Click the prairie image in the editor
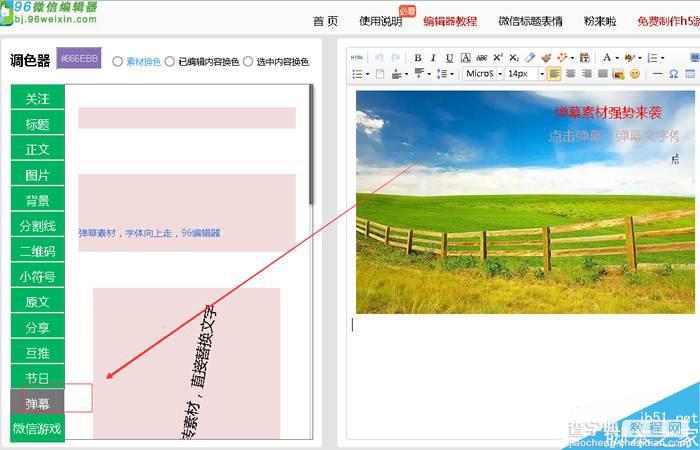 click(525, 202)
